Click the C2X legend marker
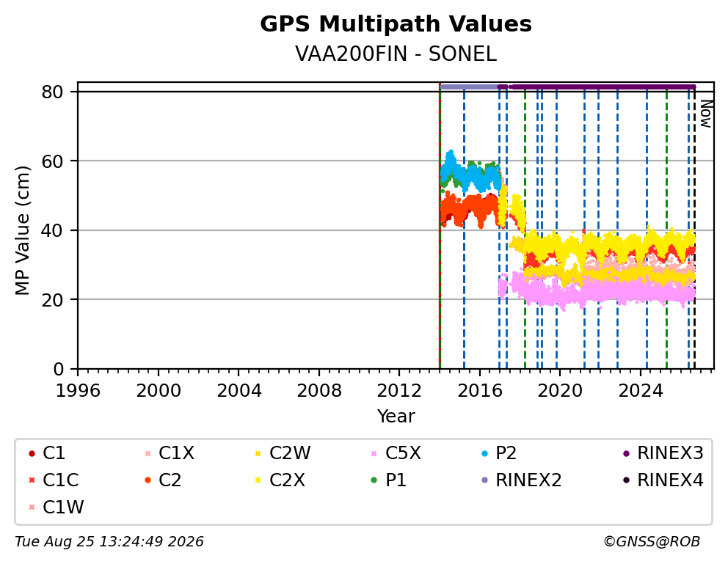 pos(258,480)
